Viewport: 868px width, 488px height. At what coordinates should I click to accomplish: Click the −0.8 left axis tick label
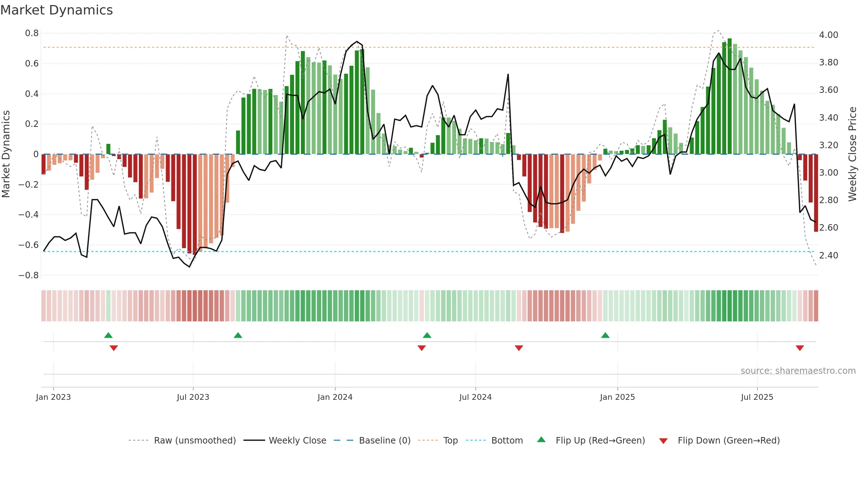[x=29, y=275]
